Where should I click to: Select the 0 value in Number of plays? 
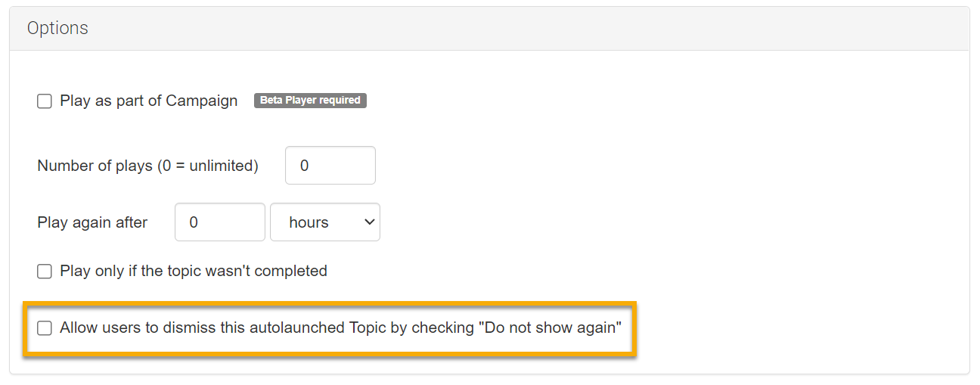[x=305, y=166]
